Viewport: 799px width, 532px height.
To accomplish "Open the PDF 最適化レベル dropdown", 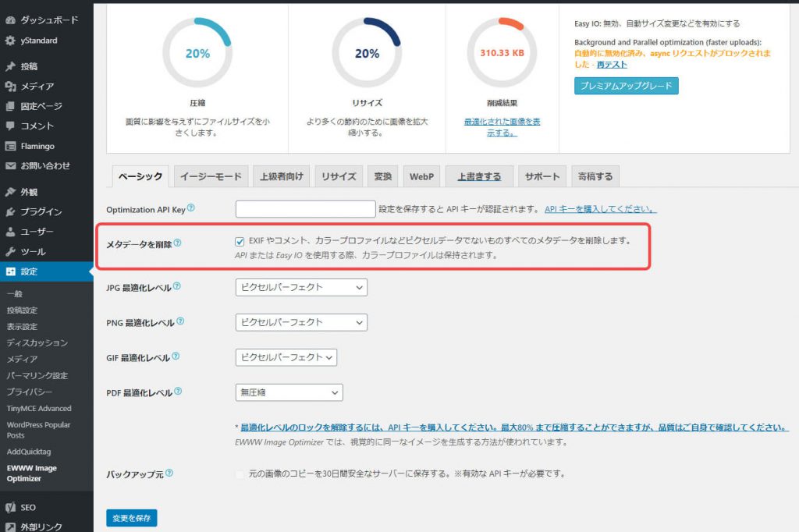I will (289, 392).
